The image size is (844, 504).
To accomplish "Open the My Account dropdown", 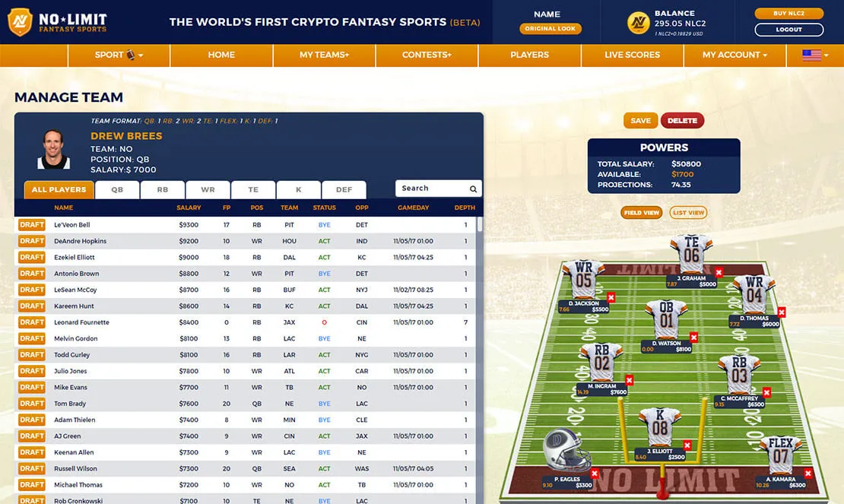I will (x=735, y=55).
